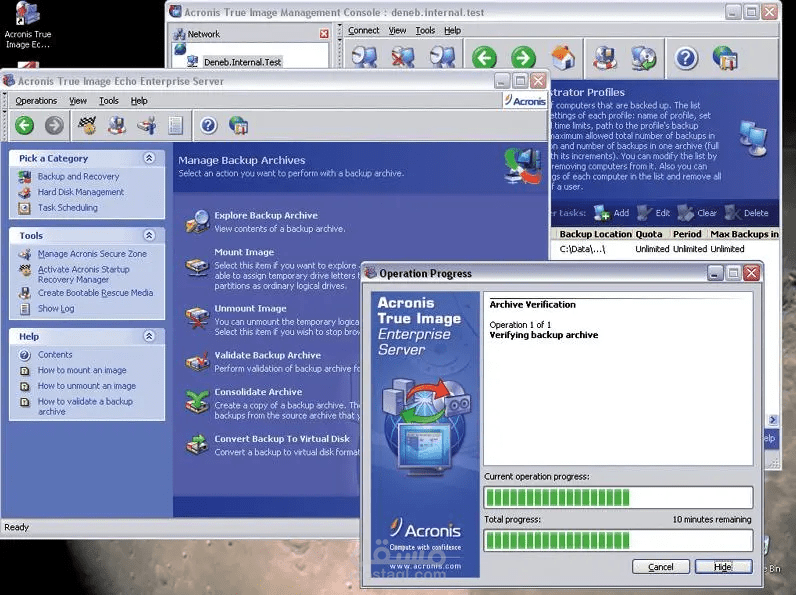Click Manage Acronis Secure Zone
The width and height of the screenshot is (796, 595).
92,253
